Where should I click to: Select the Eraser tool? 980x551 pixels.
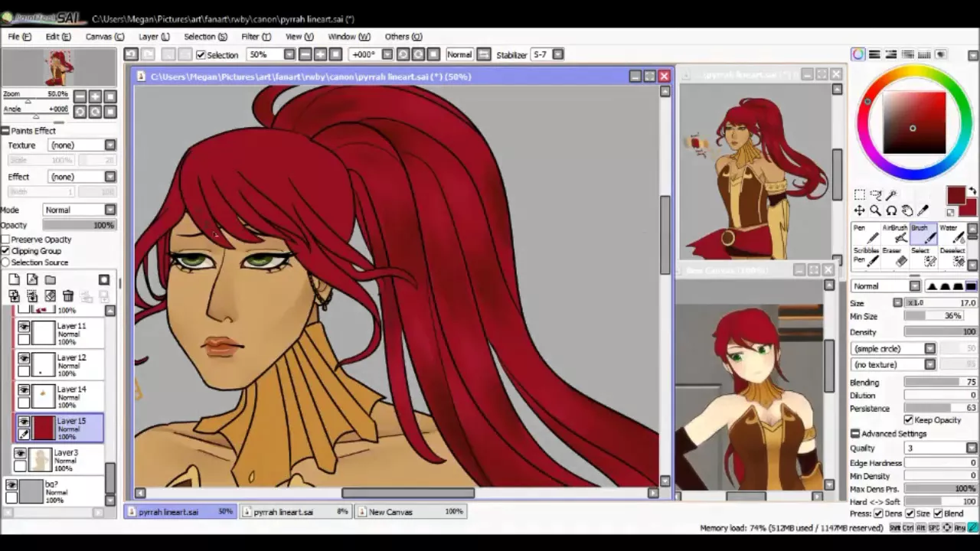pos(894,256)
